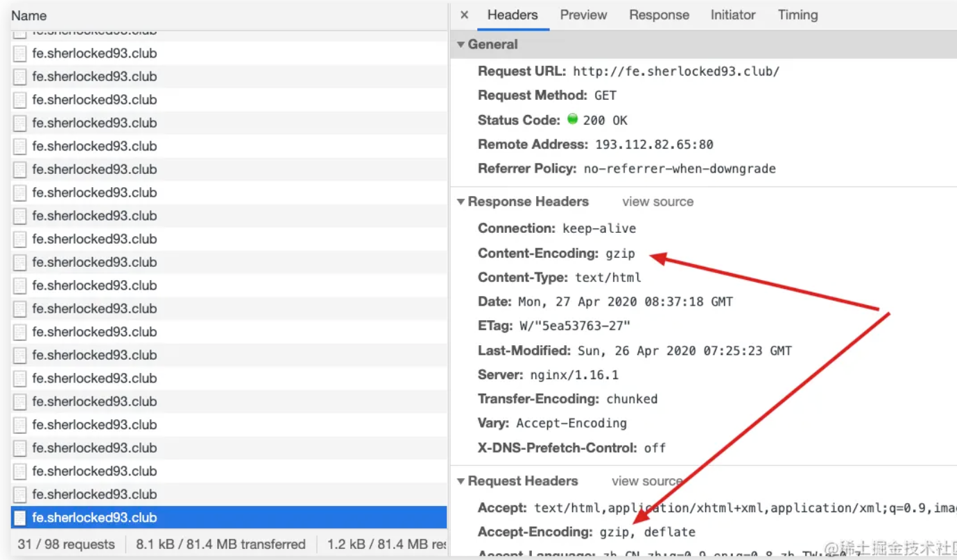Click view source beside Request Headers
This screenshot has height=560, width=957.
coord(646,481)
